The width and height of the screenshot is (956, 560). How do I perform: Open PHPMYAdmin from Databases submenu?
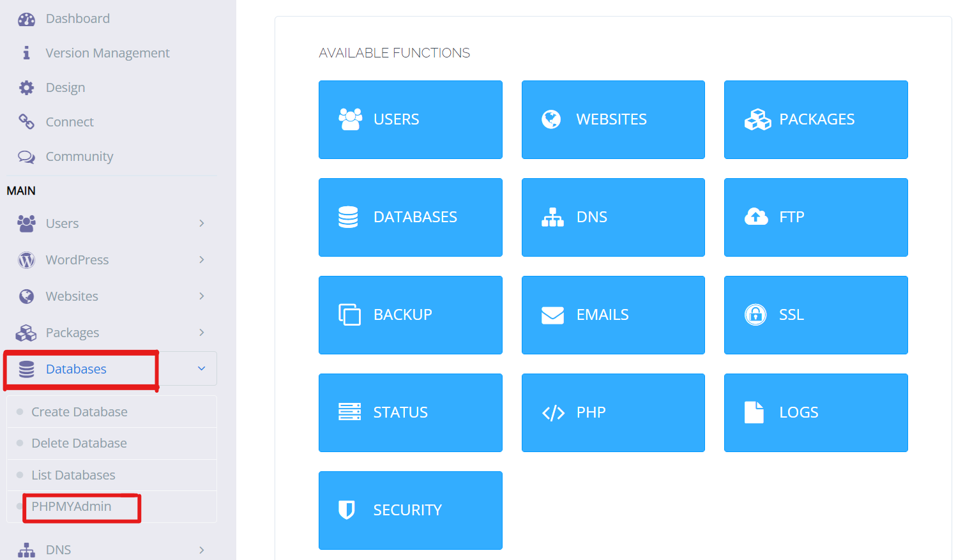(x=72, y=506)
